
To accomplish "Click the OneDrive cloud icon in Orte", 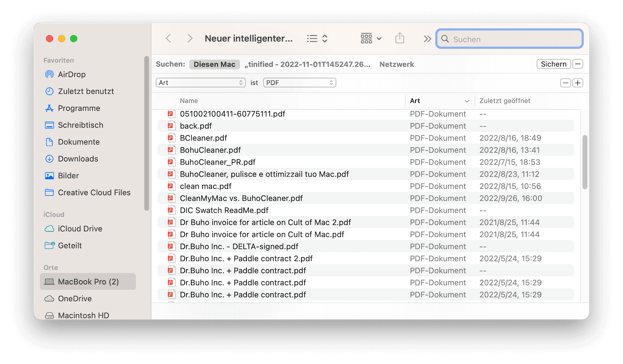I will [x=49, y=298].
